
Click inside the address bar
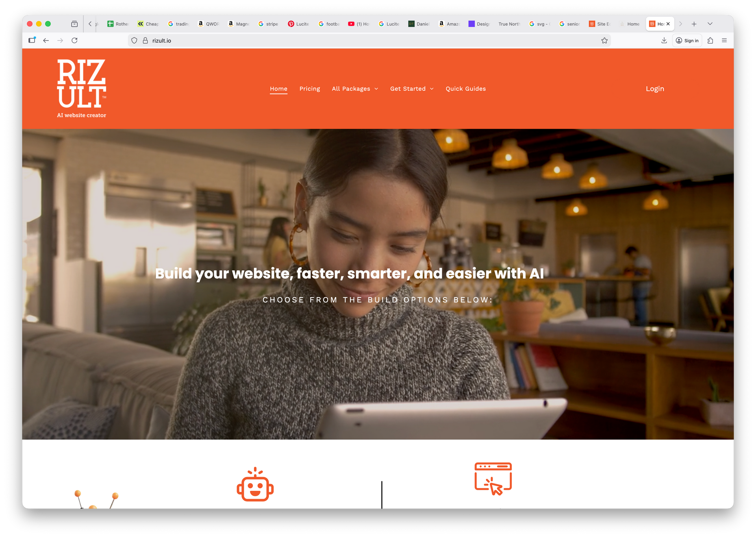click(x=276, y=40)
